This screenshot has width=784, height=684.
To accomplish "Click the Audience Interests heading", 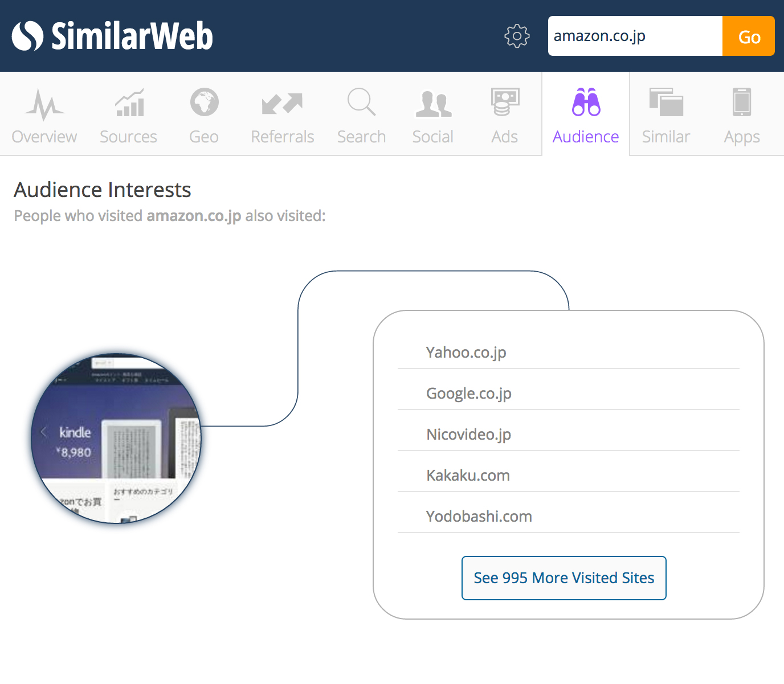I will tap(103, 190).
